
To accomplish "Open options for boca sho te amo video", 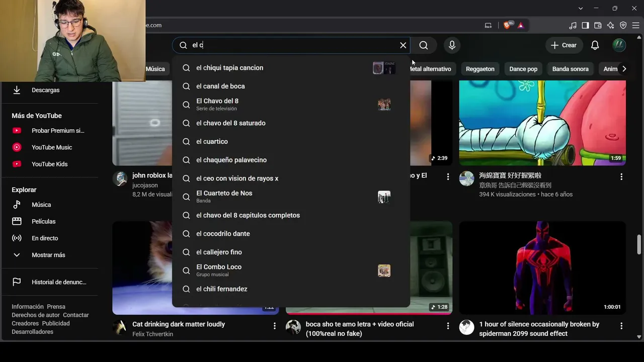I will 448,326.
